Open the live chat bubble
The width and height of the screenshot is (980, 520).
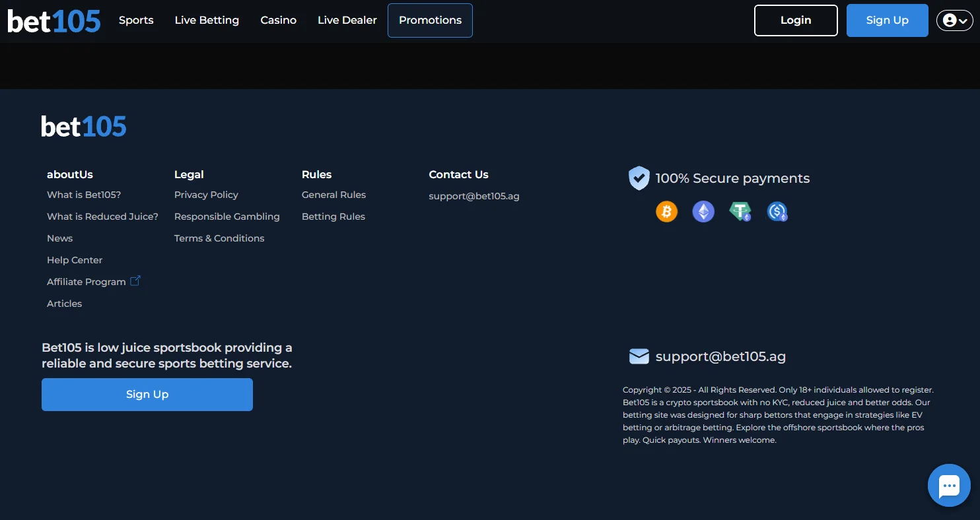click(949, 485)
